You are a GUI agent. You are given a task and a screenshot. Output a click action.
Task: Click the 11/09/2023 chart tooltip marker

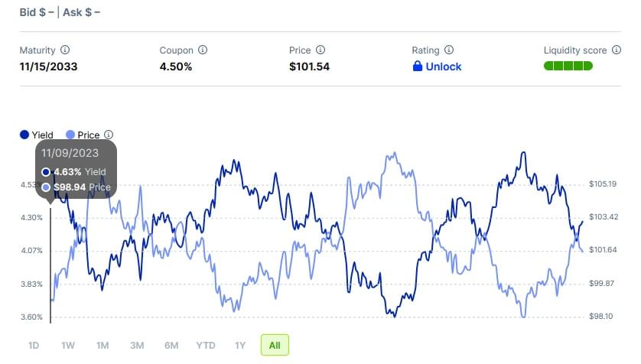[76, 170]
